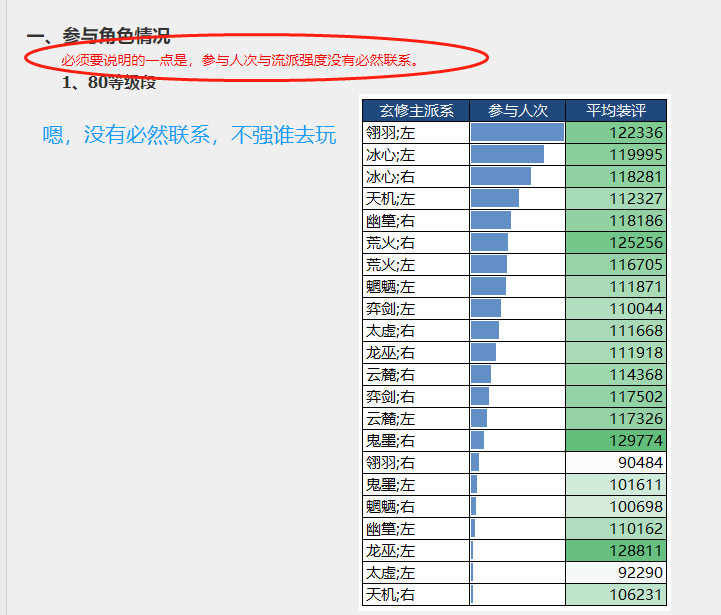Click the 翎羽;左 participation bar
The height and width of the screenshot is (615, 721).
coord(517,132)
